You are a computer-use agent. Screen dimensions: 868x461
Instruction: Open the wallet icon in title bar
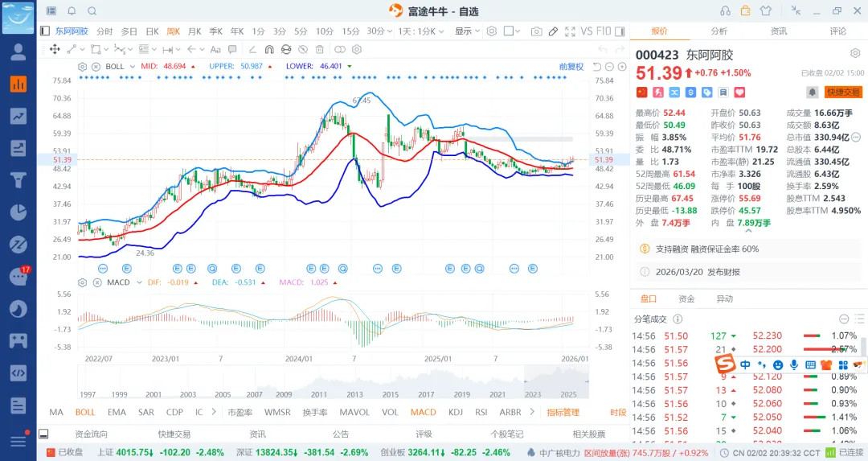click(746, 10)
